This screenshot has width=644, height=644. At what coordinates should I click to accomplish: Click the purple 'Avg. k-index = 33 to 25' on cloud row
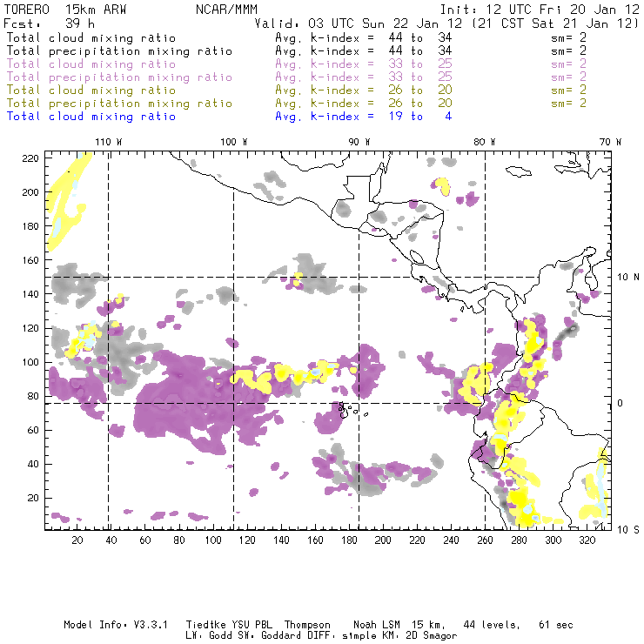pos(364,64)
